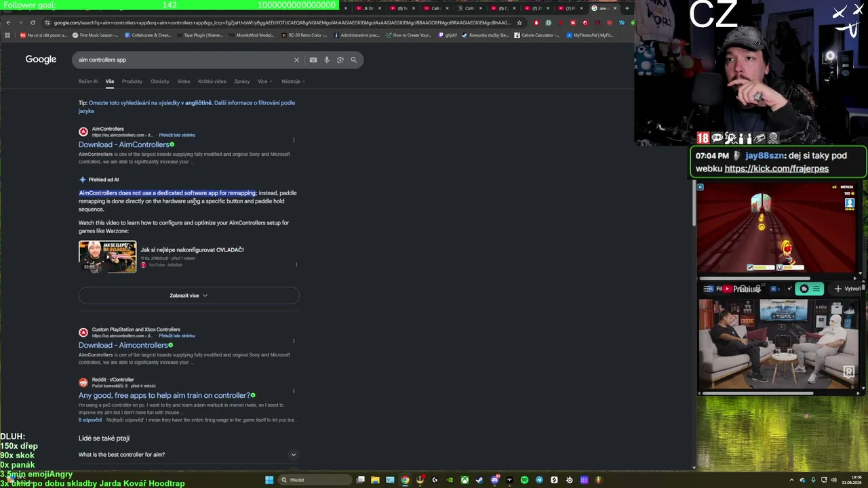The width and height of the screenshot is (868, 488).
Task: Expand the 'Více' search filter dropdown
Action: click(264, 81)
